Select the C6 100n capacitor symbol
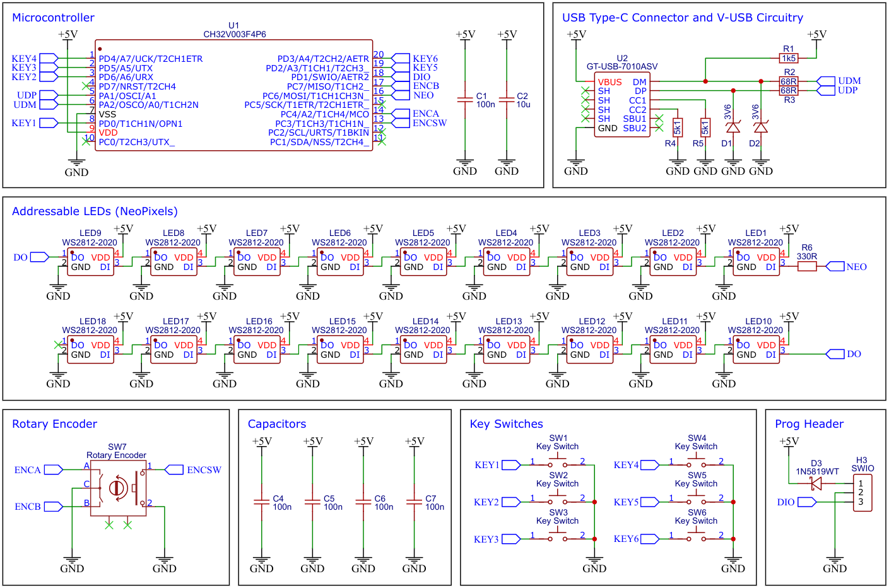Screen dimensions: 889x588 click(x=363, y=502)
